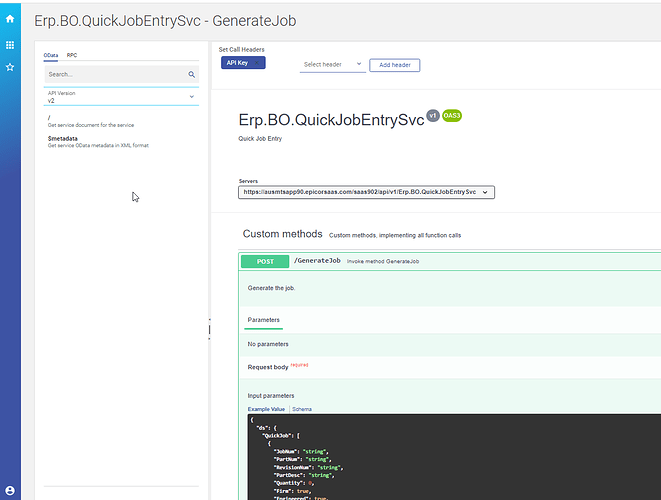Switch to the OData tab

point(51,55)
